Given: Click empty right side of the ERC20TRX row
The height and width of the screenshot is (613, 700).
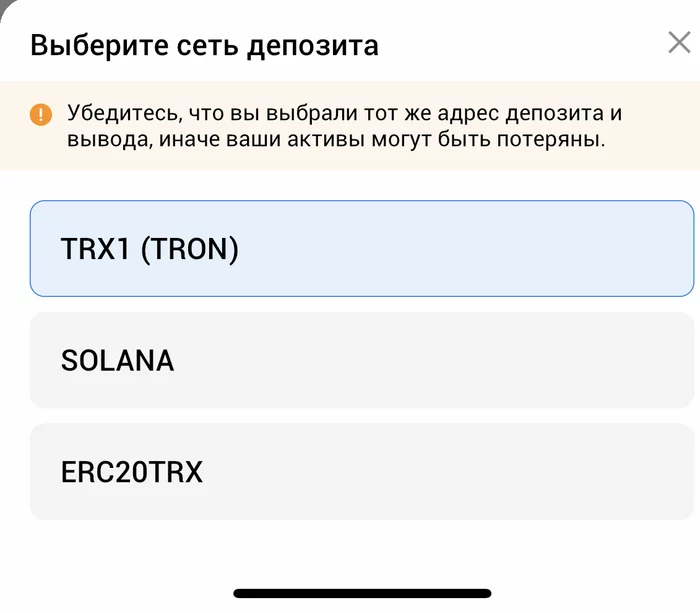Looking at the screenshot, I should pos(491,471).
